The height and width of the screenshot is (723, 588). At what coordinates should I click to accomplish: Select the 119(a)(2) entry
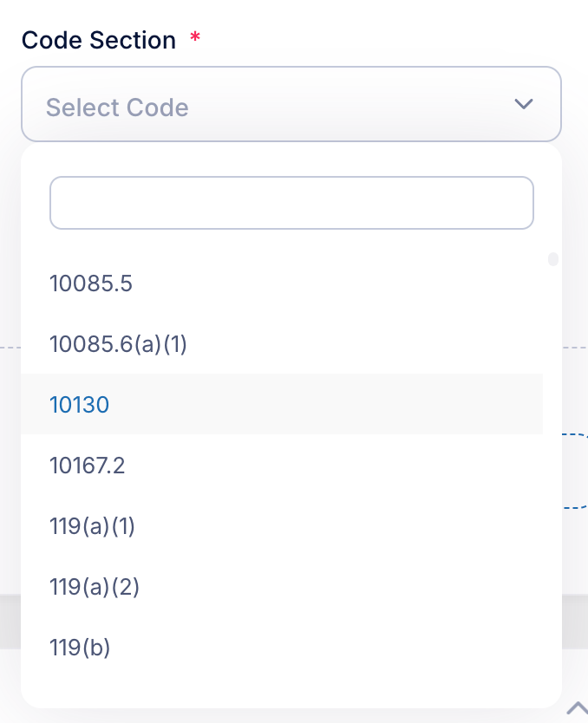coord(282,587)
